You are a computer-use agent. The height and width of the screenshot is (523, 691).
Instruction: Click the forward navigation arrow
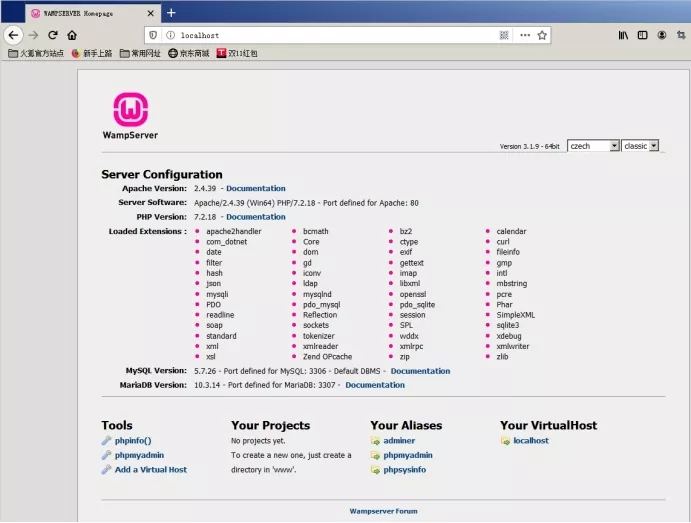(33, 35)
